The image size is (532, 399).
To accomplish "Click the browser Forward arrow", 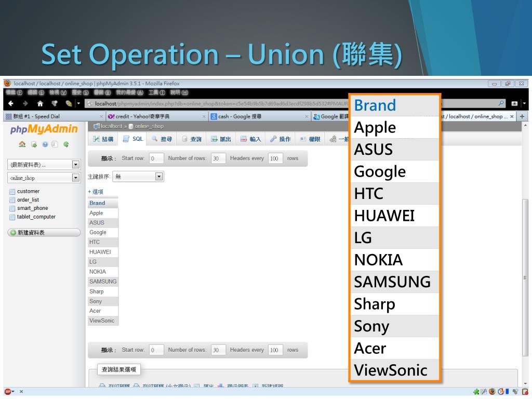I will point(25,103).
